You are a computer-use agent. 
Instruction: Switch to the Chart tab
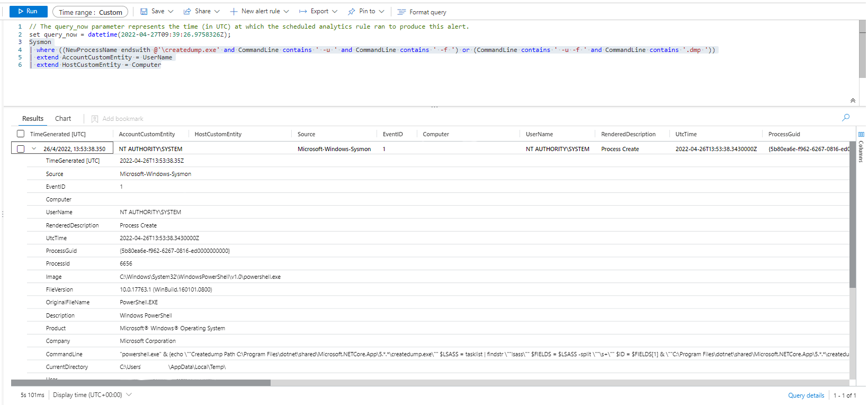(x=63, y=119)
